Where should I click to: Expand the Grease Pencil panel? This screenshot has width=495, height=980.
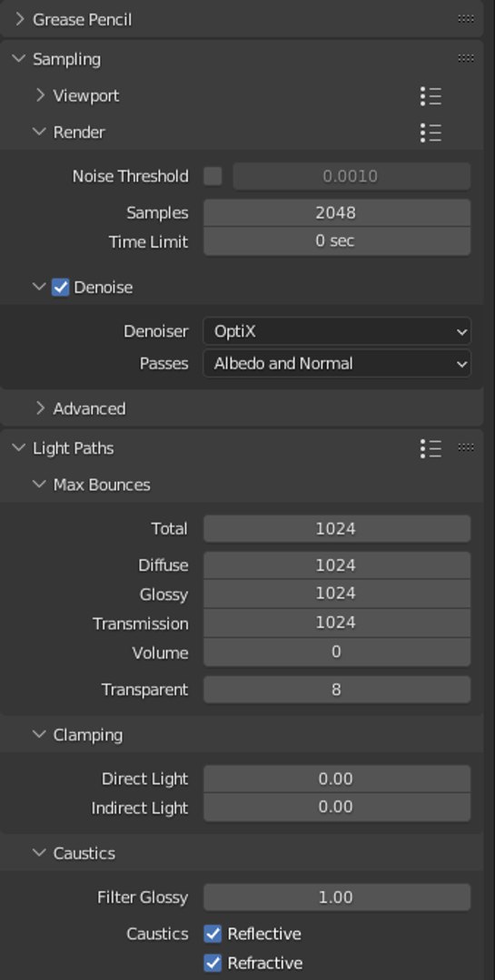click(19, 19)
